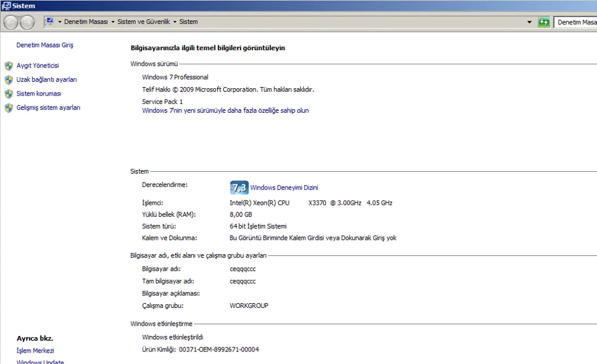Select Denetim Masası breadcrumb segment

pos(85,21)
